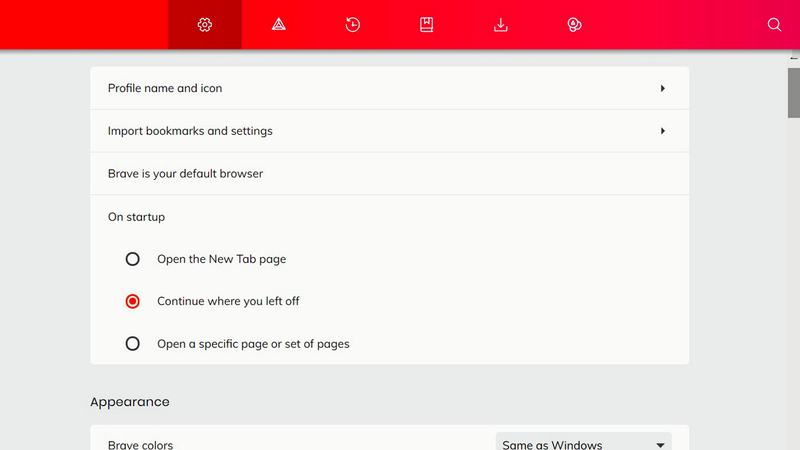Select the 'Open the New Tab page' radio button
This screenshot has height=450, width=800.
pyautogui.click(x=133, y=259)
